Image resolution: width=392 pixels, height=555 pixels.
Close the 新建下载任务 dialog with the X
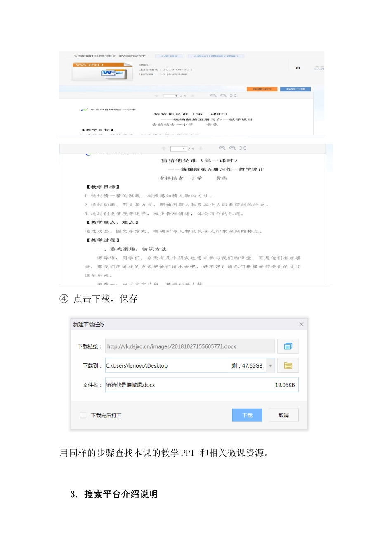pyautogui.click(x=301, y=324)
